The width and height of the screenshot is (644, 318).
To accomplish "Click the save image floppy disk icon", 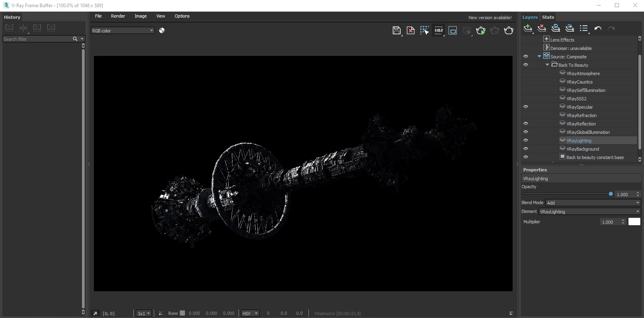I will click(x=396, y=31).
